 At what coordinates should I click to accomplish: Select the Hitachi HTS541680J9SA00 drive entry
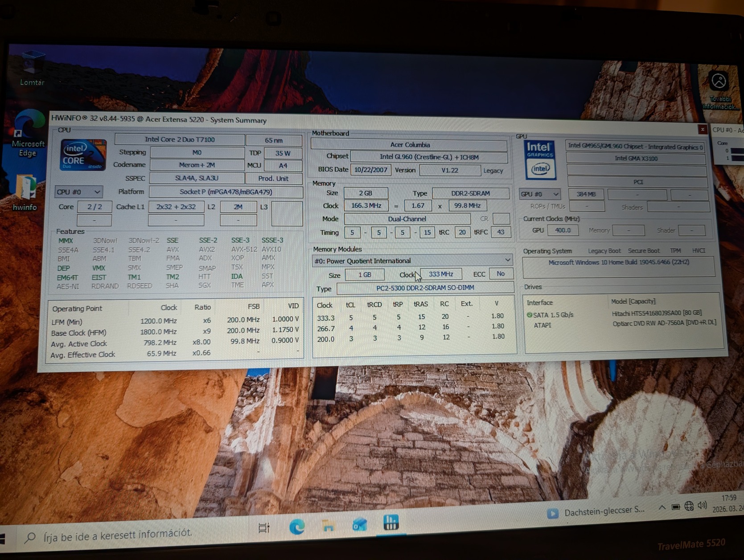click(x=657, y=313)
